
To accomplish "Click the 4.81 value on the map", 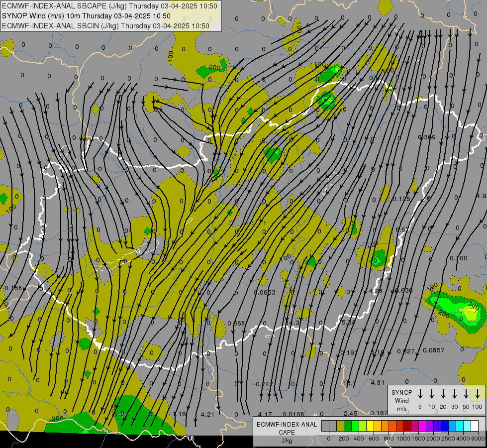I will coord(378,382).
